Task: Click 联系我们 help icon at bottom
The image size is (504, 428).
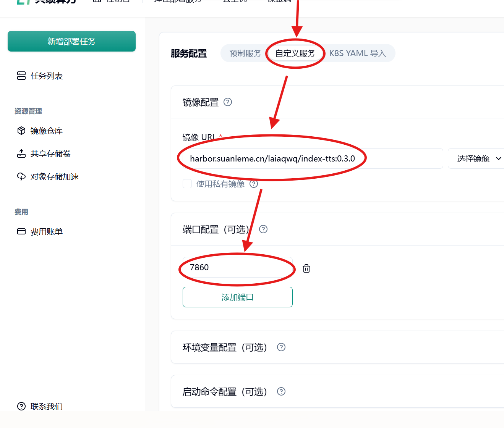Action: (21, 406)
